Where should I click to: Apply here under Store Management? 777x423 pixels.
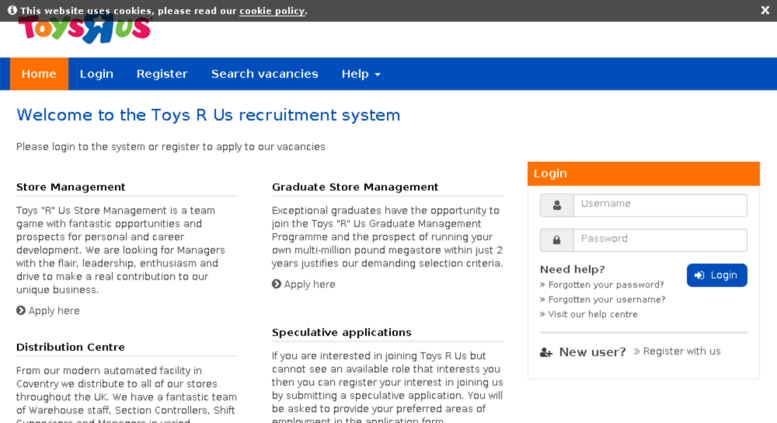pos(54,311)
